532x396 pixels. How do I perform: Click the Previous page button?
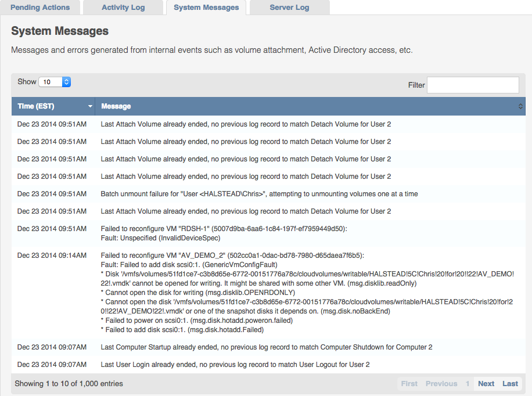(x=441, y=383)
